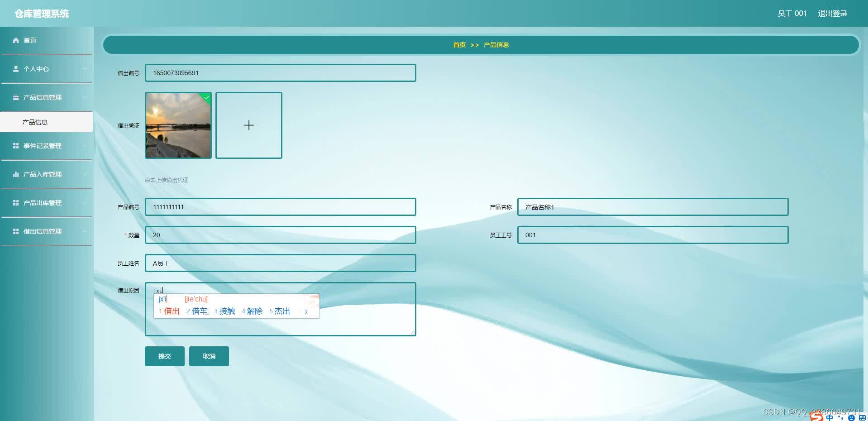Choose IME candidate 1 借出
The image size is (868, 421).
pyautogui.click(x=169, y=311)
